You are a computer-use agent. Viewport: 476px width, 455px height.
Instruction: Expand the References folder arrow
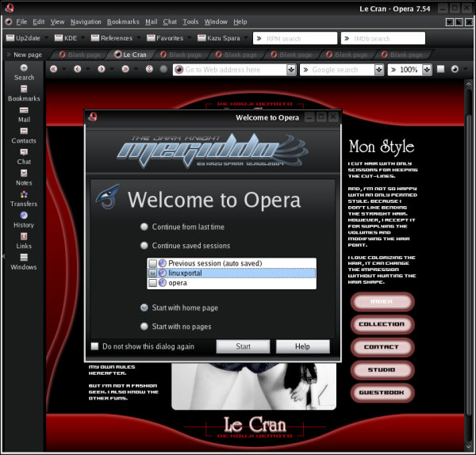139,37
